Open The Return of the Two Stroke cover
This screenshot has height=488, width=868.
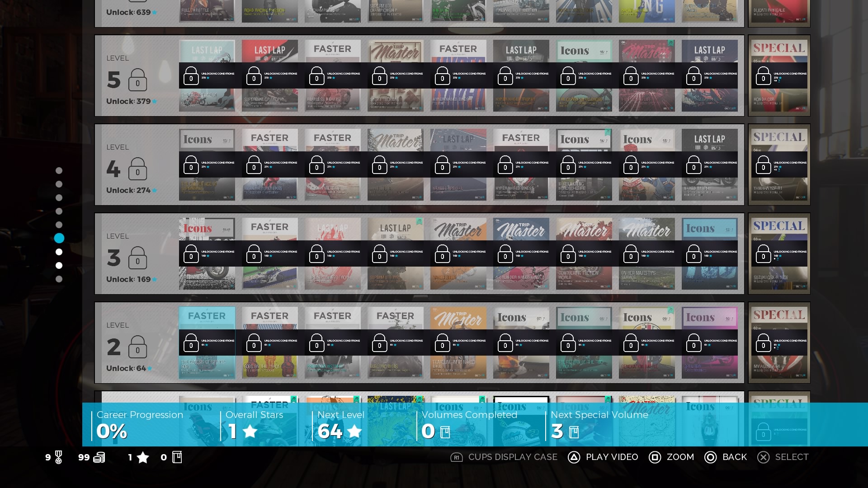[584, 343]
